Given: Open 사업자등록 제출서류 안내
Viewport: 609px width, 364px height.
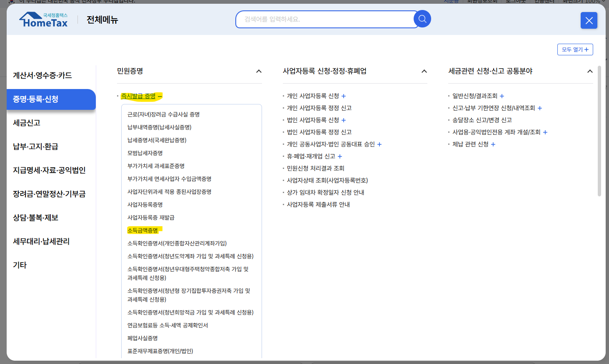Looking at the screenshot, I should [x=318, y=205].
